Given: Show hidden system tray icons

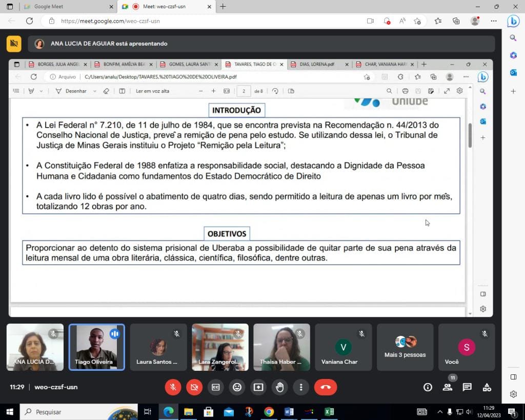Looking at the screenshot, I should [x=440, y=412].
